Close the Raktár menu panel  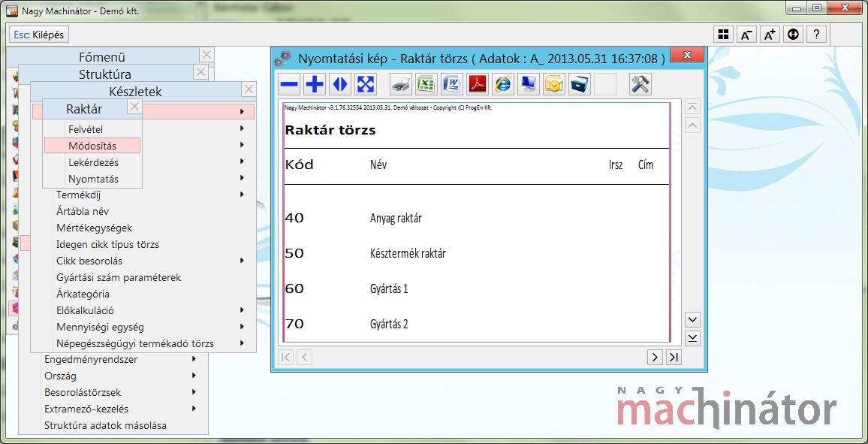134,107
